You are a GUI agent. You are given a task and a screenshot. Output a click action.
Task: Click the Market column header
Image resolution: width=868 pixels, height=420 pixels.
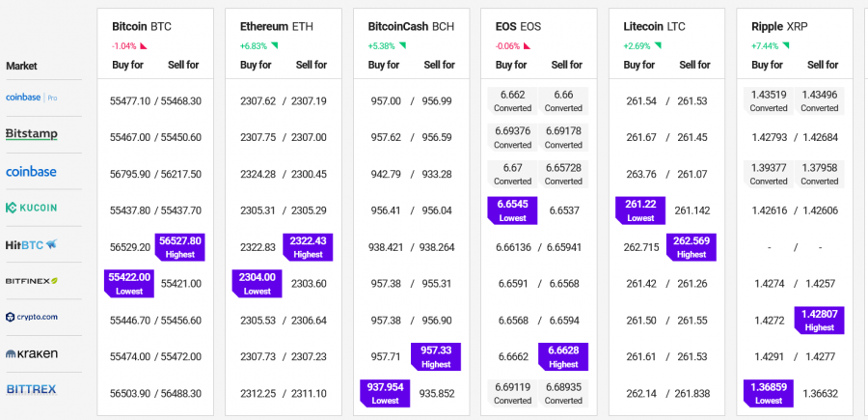pos(21,66)
